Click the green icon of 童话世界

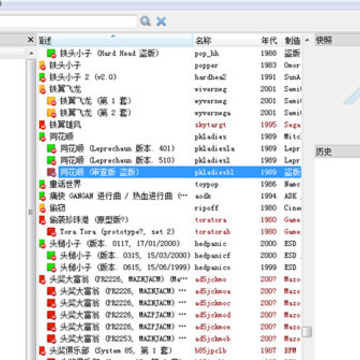42,184
